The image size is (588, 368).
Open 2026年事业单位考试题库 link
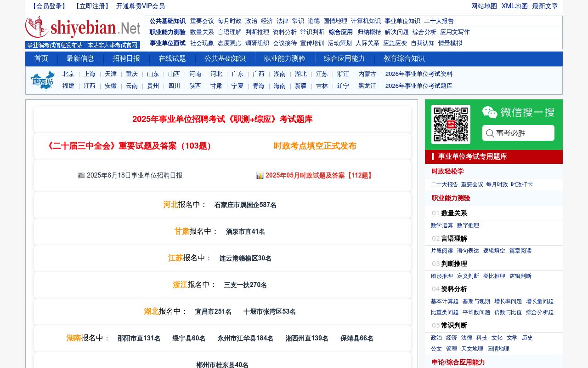(x=419, y=86)
